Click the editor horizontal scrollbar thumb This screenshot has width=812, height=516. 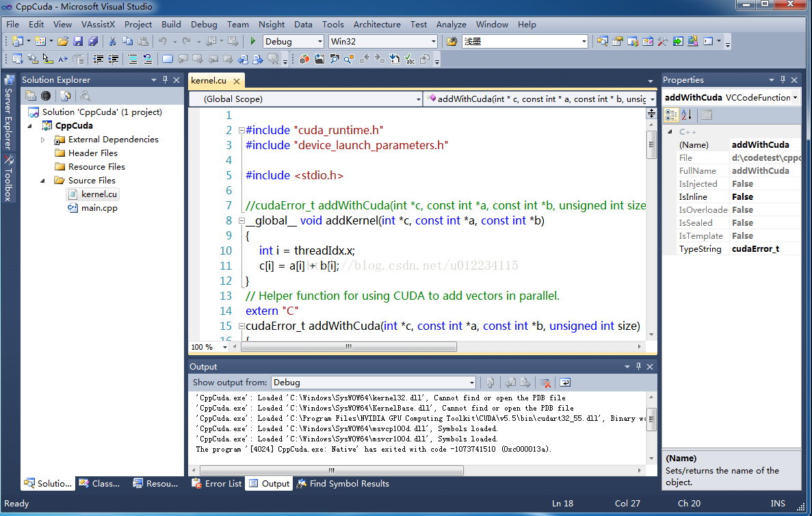348,346
